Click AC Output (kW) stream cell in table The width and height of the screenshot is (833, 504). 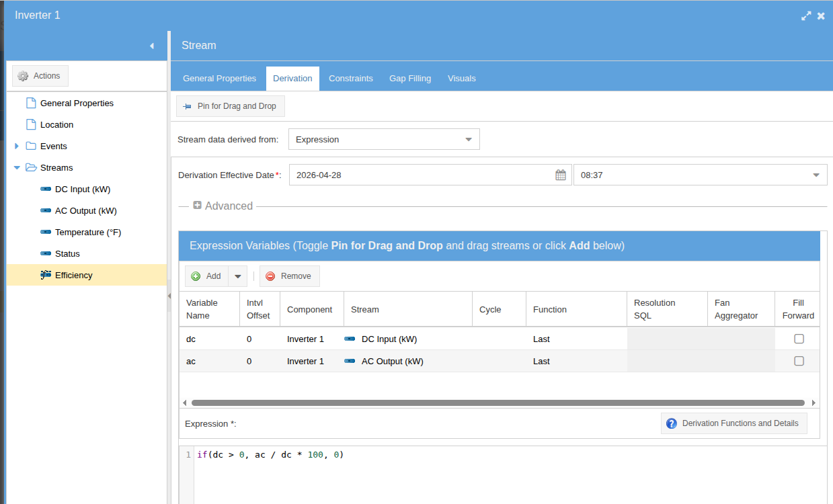pyautogui.click(x=408, y=362)
